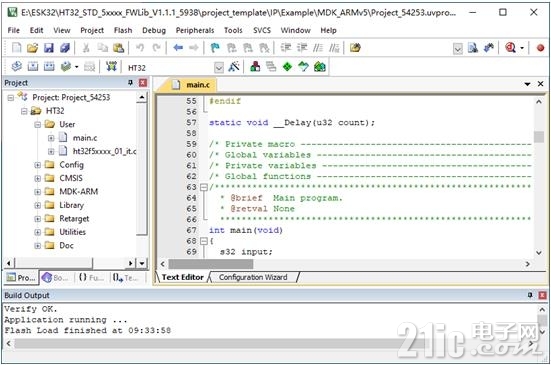Insert a bookmark with the flag icon
Viewport: 551px width, 365px height.
pyautogui.click(x=215, y=47)
